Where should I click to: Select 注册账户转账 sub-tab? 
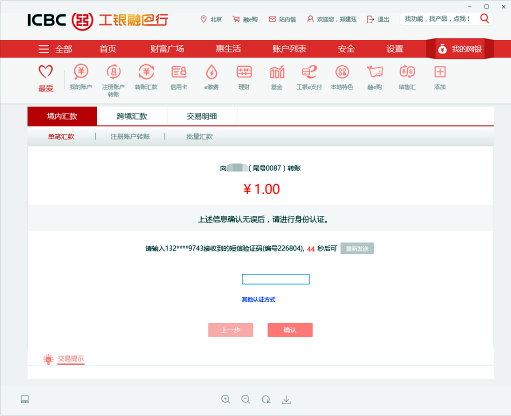tap(130, 137)
